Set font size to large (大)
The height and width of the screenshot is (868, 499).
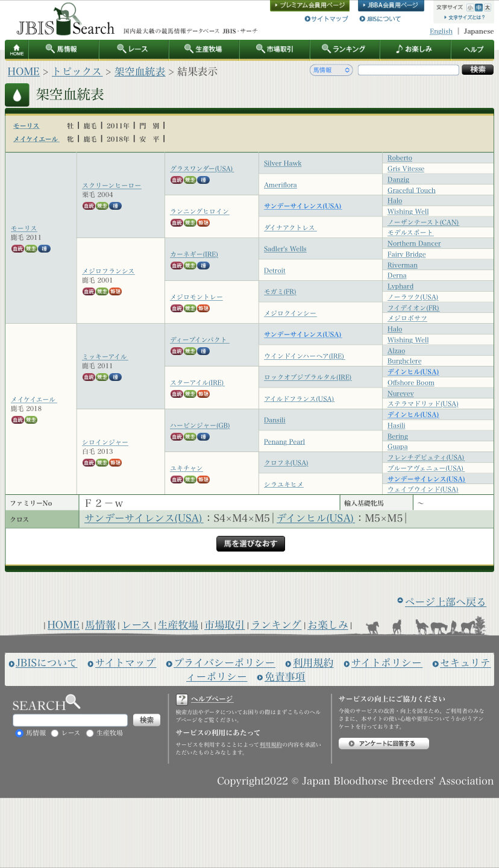pyautogui.click(x=487, y=7)
